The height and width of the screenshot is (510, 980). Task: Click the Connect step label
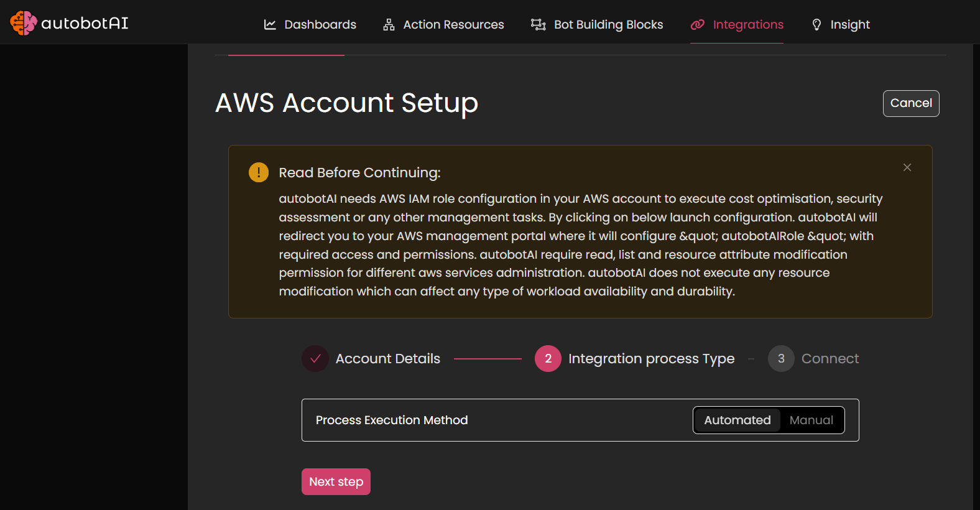click(830, 359)
